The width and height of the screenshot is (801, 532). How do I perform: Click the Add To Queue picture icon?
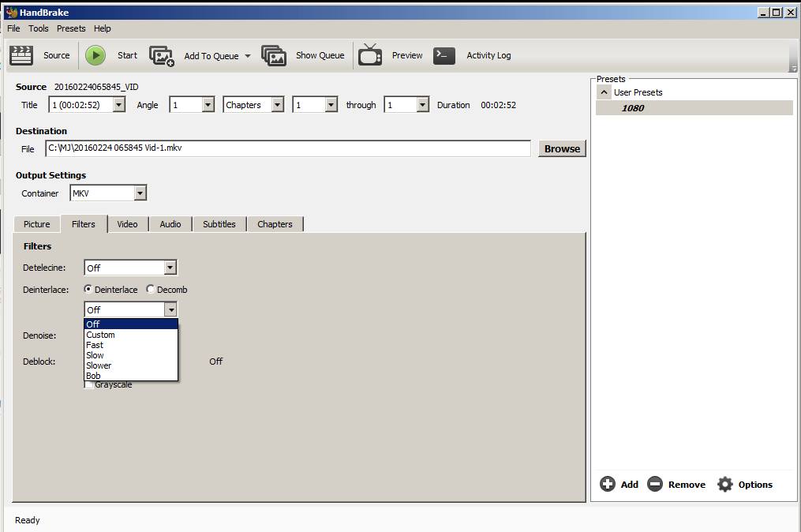tap(162, 56)
